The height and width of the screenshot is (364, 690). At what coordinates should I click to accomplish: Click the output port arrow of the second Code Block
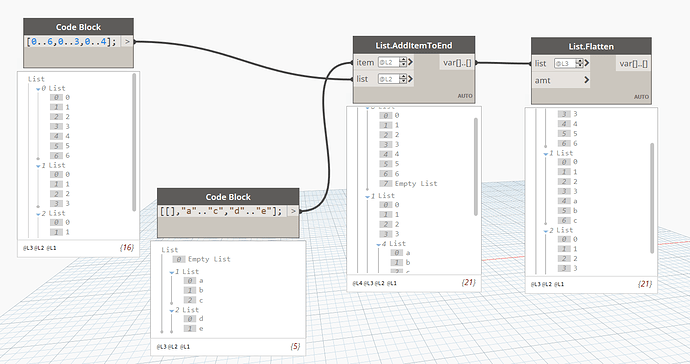[x=293, y=211]
